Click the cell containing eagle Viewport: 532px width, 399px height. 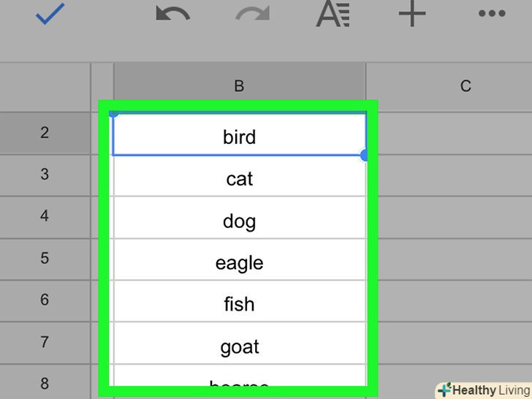[240, 262]
